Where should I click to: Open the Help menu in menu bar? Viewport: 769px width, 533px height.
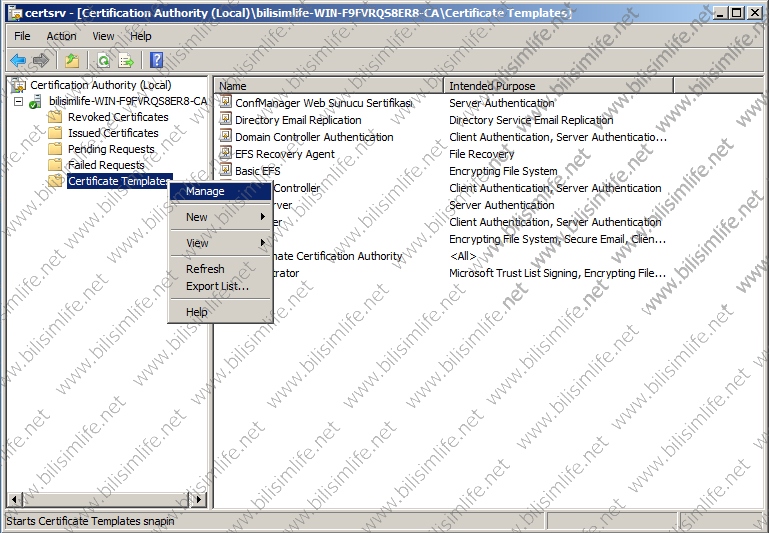(141, 36)
